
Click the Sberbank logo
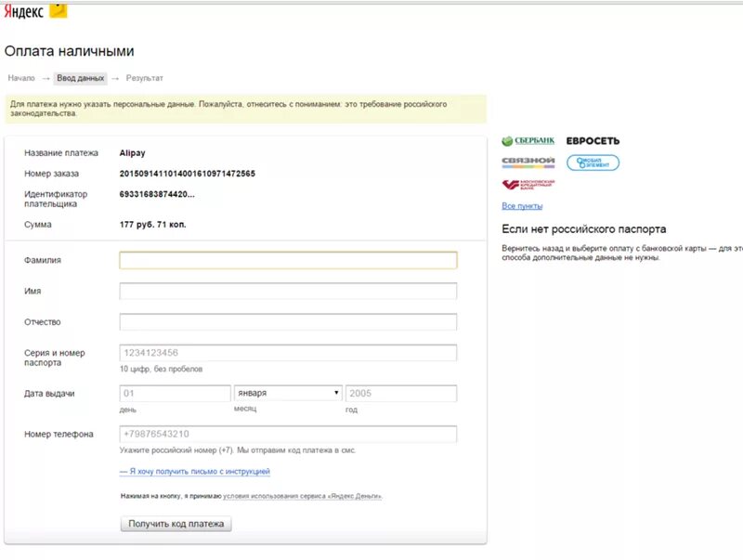click(528, 141)
